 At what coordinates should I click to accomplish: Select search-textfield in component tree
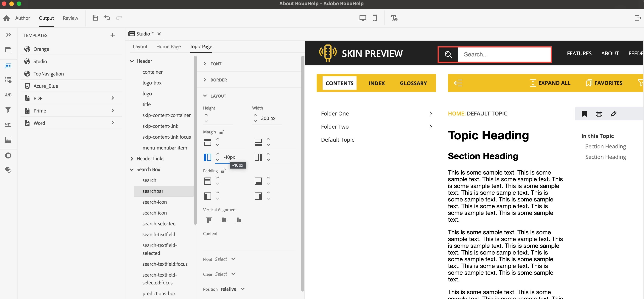point(158,235)
